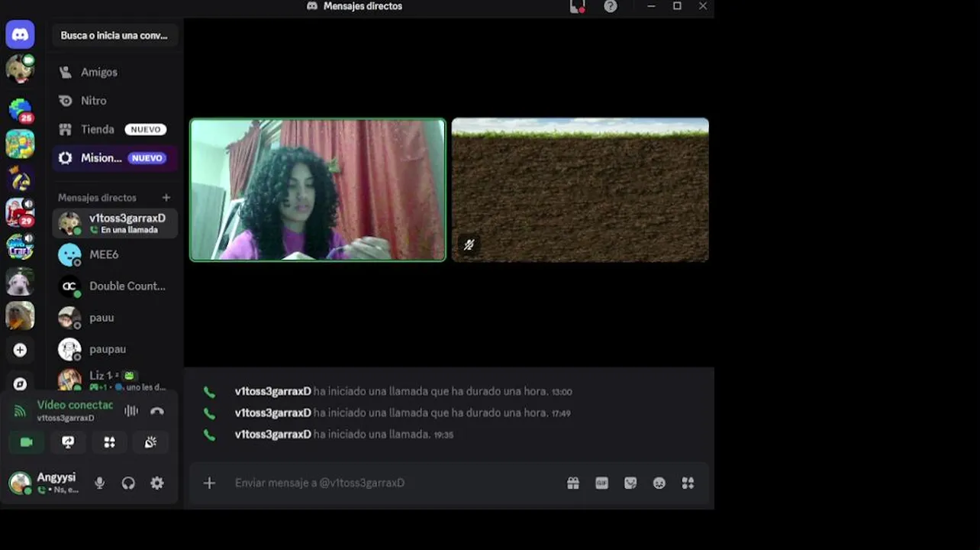
Task: Open the Santa server with 29 badge
Action: tap(20, 212)
